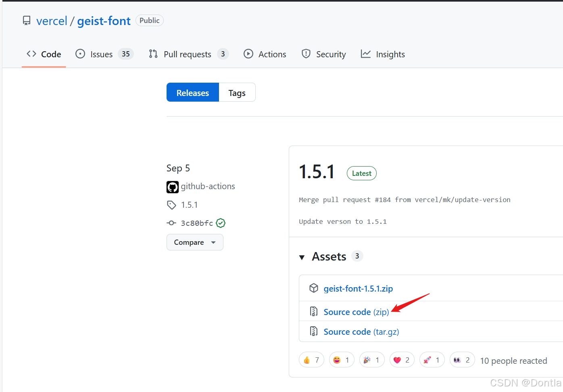Screen dimensions: 563x392
Task: Click the tag icon next to 1.5.1
Action: pos(171,205)
